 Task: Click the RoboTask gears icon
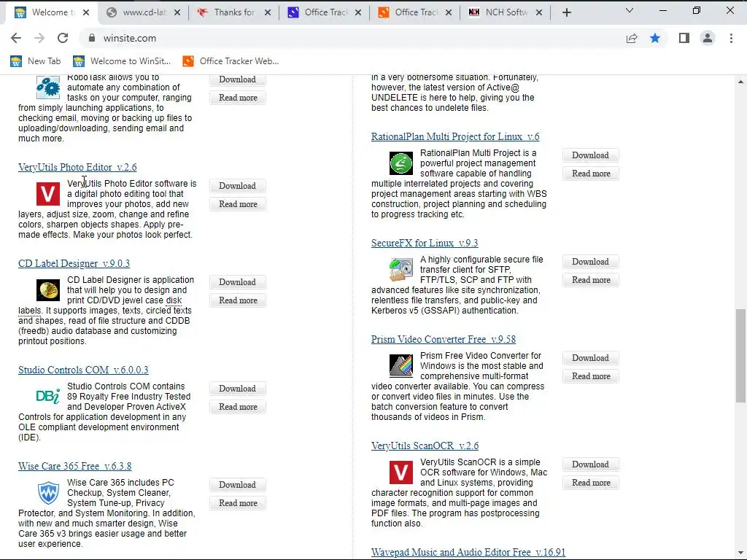point(48,87)
